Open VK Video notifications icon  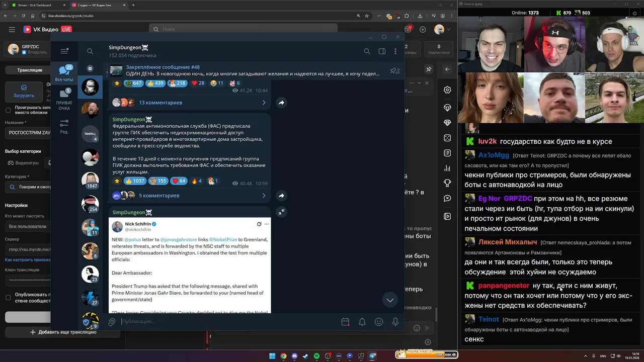coord(407,29)
